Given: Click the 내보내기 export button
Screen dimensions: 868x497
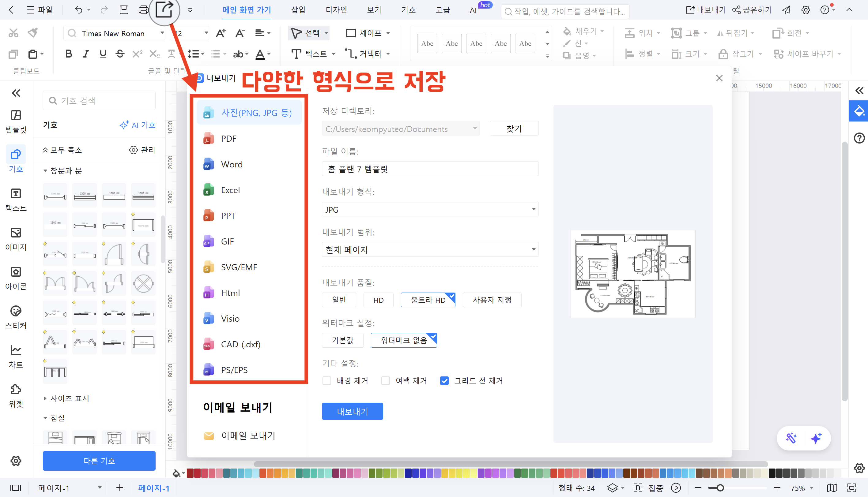Looking at the screenshot, I should [x=352, y=411].
